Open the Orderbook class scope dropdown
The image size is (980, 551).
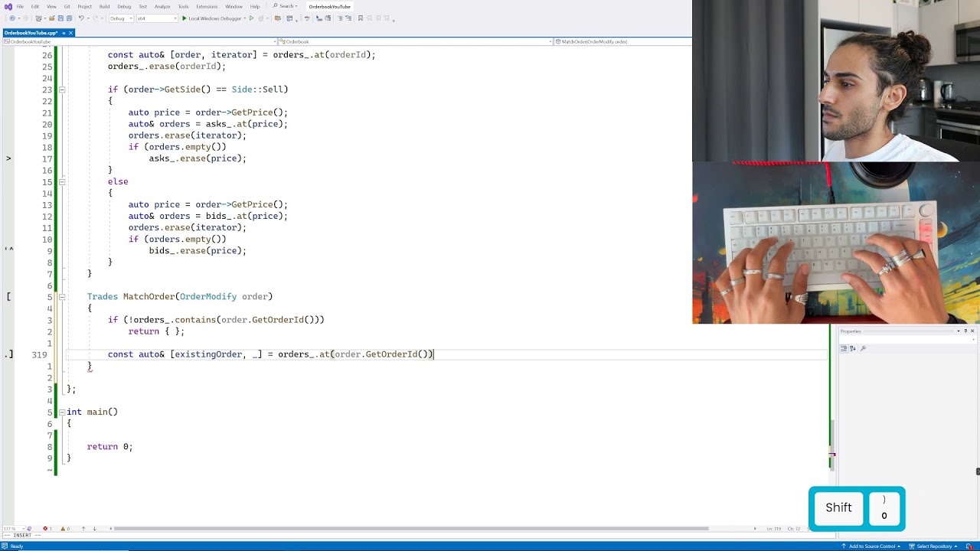[415, 41]
